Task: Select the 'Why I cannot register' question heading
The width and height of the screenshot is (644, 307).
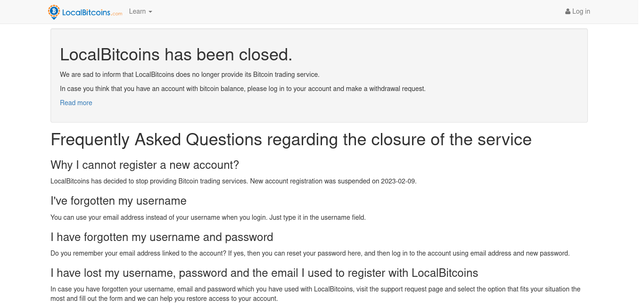Action: click(x=145, y=165)
